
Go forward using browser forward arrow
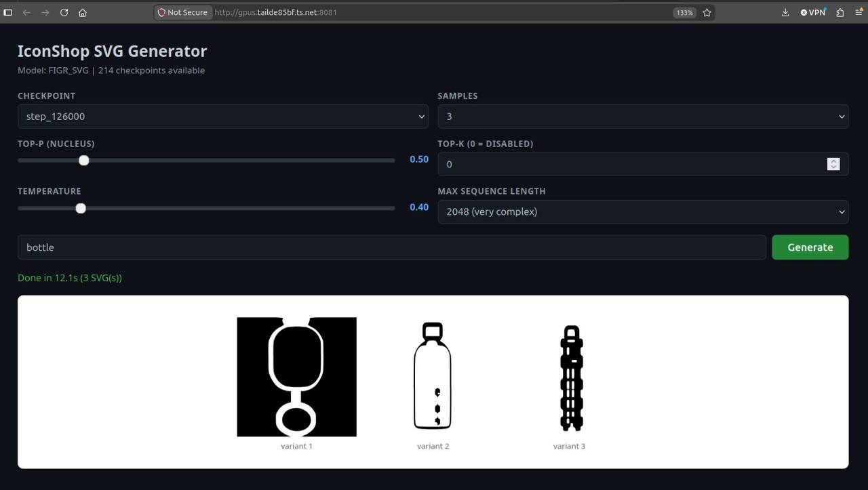[45, 12]
